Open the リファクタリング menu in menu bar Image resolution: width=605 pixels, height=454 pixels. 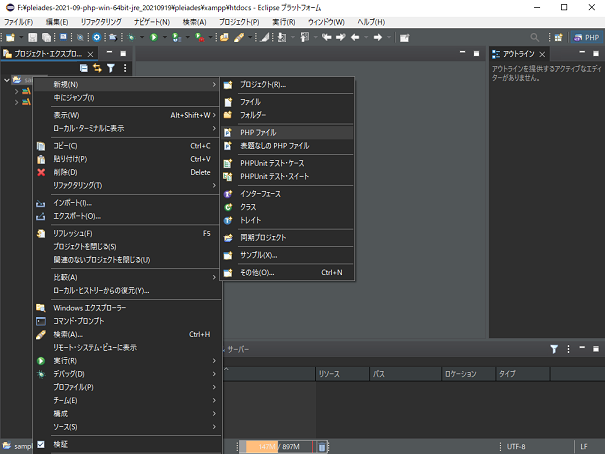click(x=101, y=22)
